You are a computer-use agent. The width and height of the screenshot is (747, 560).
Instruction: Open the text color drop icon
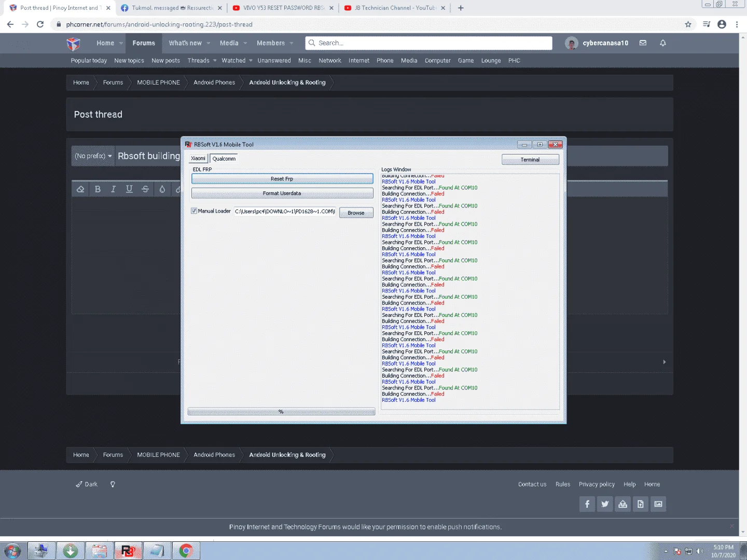(x=162, y=189)
